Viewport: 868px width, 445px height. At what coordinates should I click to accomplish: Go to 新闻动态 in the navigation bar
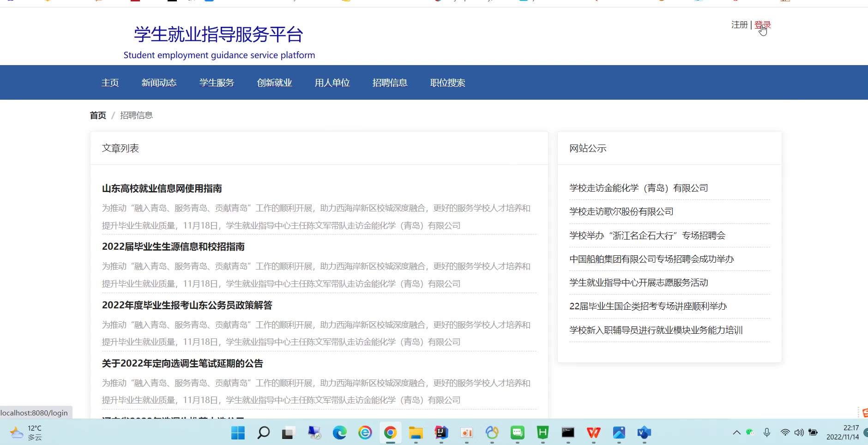[x=159, y=83]
